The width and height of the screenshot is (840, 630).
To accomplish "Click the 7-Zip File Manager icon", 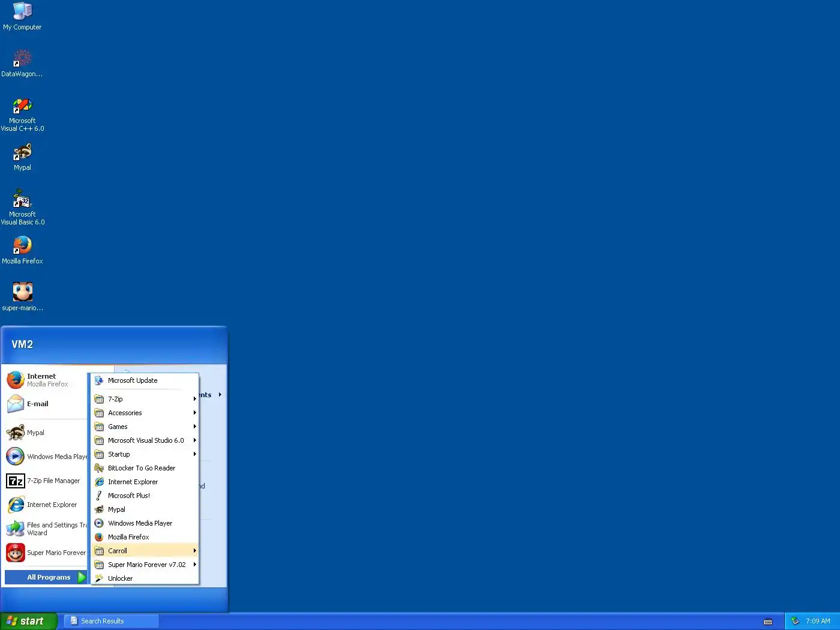I will coord(16,481).
